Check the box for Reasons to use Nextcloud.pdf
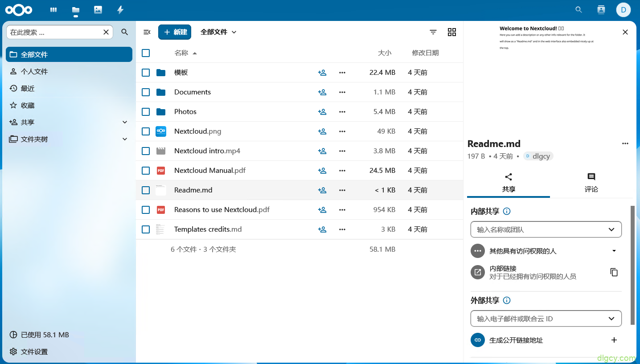 click(x=146, y=210)
